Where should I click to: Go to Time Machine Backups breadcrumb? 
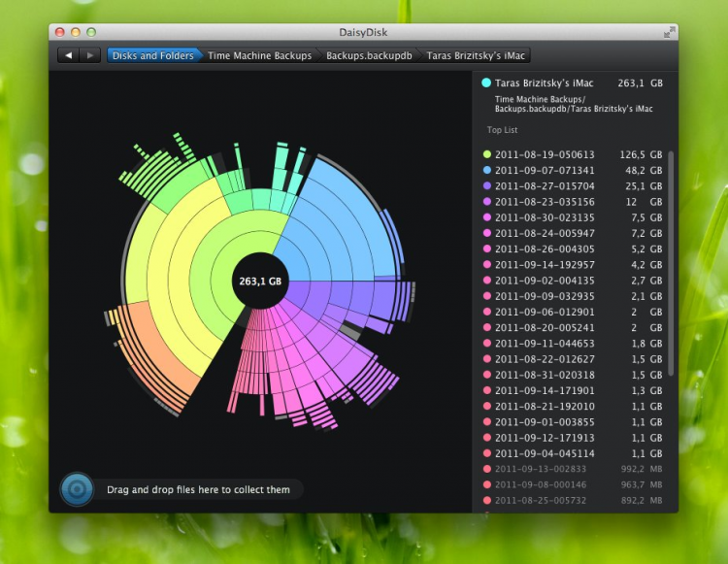point(259,55)
